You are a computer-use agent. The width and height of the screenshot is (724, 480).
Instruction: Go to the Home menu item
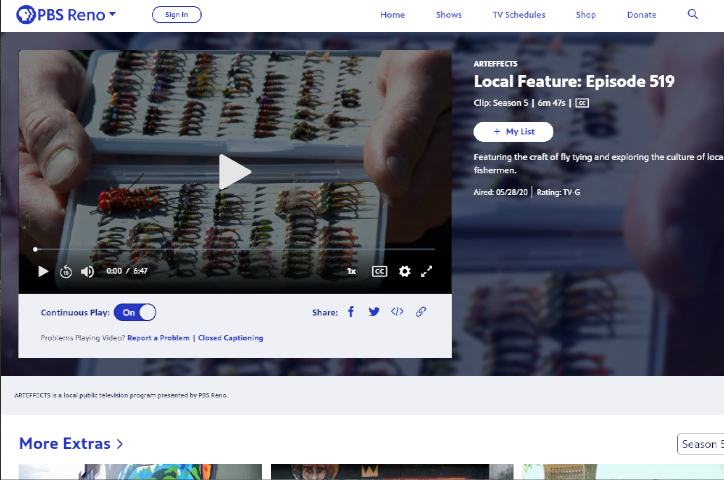pos(392,15)
